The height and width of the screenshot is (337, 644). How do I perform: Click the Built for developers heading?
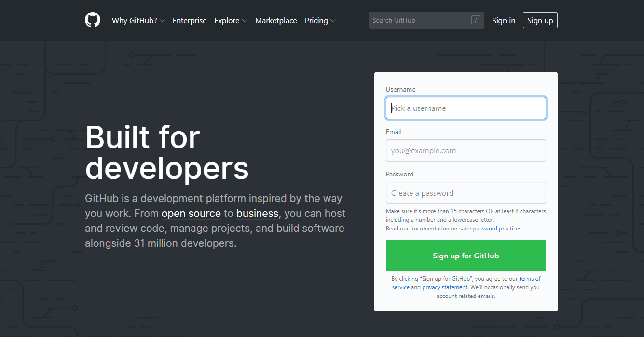167,152
